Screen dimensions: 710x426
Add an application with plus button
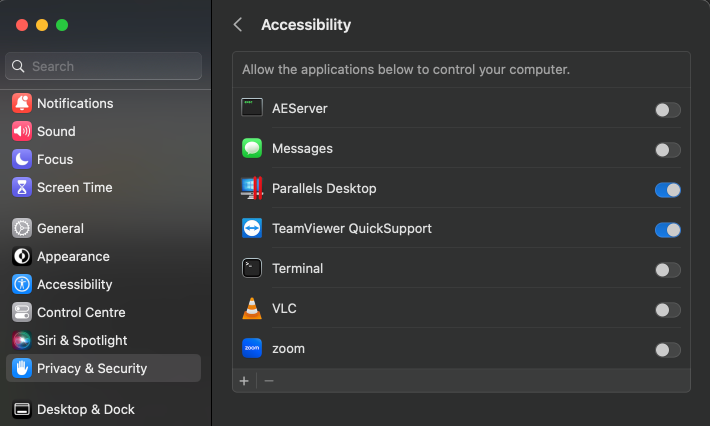pyautogui.click(x=244, y=381)
